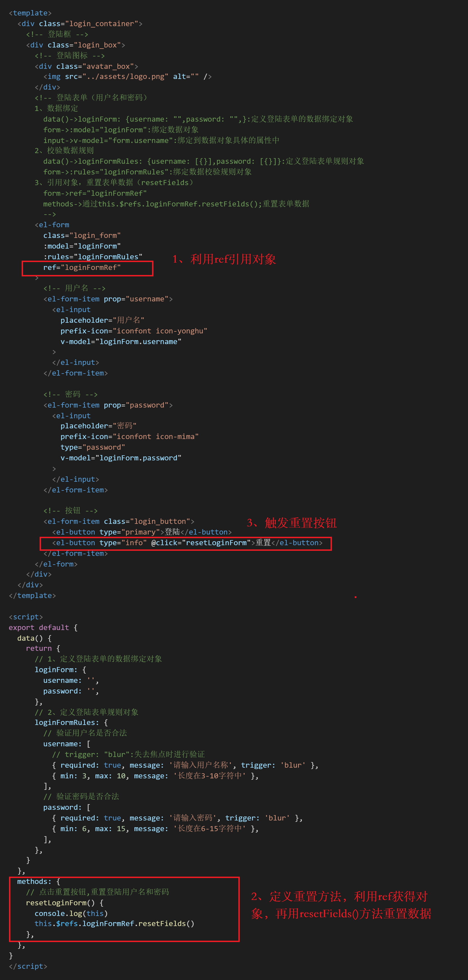Click the 'return {' line
468x980 pixels.
click(43, 649)
